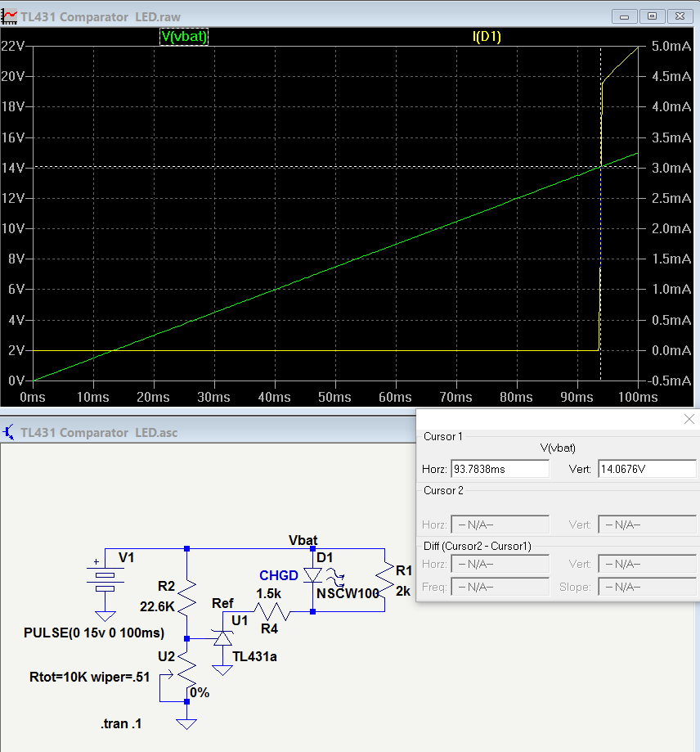Click the 5.0mA label on right axis
Image resolution: width=700 pixels, height=752 pixels.
pos(671,46)
